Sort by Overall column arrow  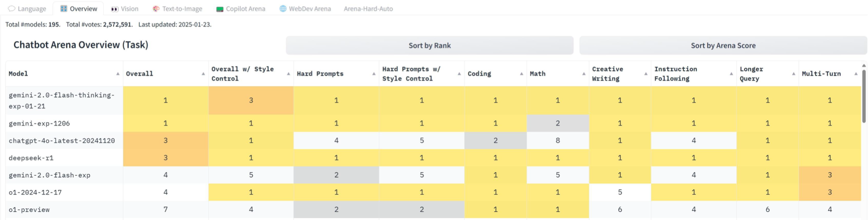(203, 74)
